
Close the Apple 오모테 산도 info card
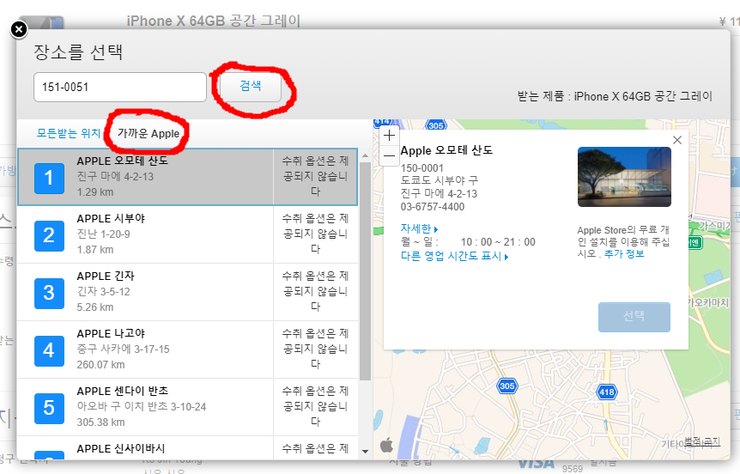677,140
